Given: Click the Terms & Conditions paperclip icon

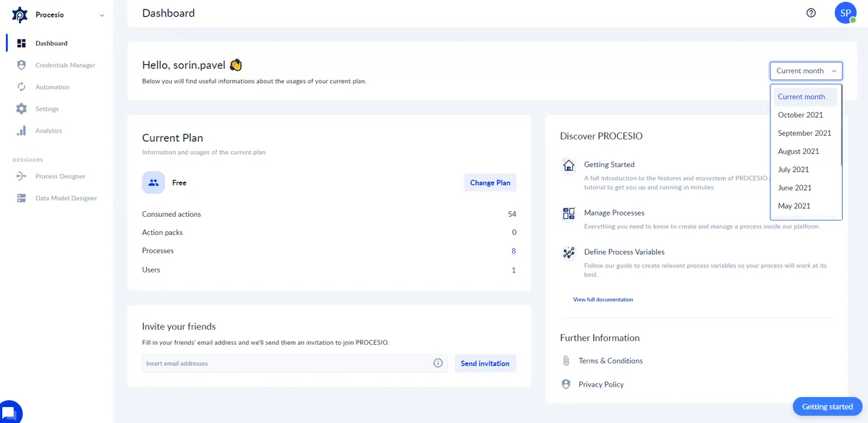Looking at the screenshot, I should [566, 361].
